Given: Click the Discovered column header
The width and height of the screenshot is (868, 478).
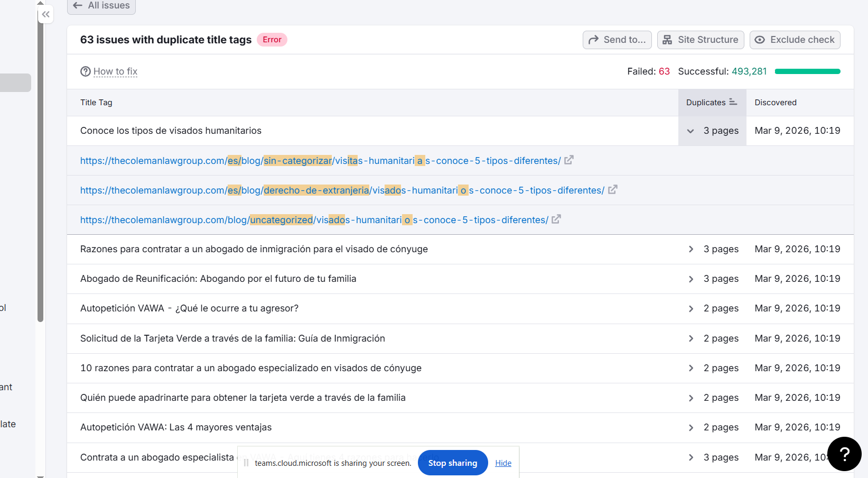Looking at the screenshot, I should click(x=775, y=103).
